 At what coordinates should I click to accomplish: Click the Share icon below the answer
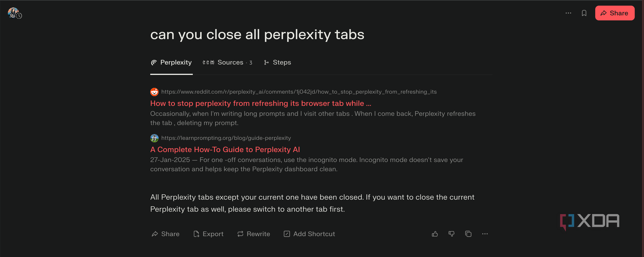[155, 234]
